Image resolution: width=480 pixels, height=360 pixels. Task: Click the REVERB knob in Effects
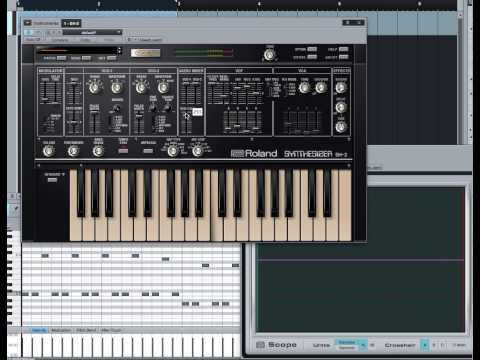pyautogui.click(x=341, y=88)
